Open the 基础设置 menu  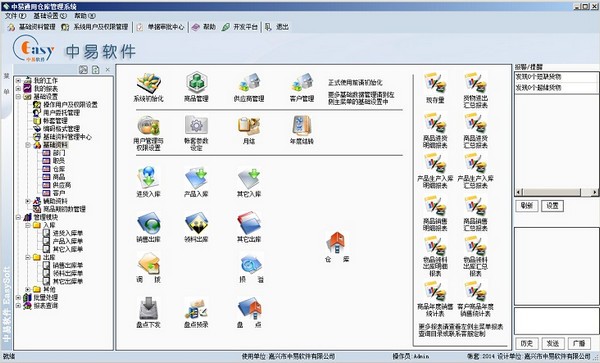[50, 16]
